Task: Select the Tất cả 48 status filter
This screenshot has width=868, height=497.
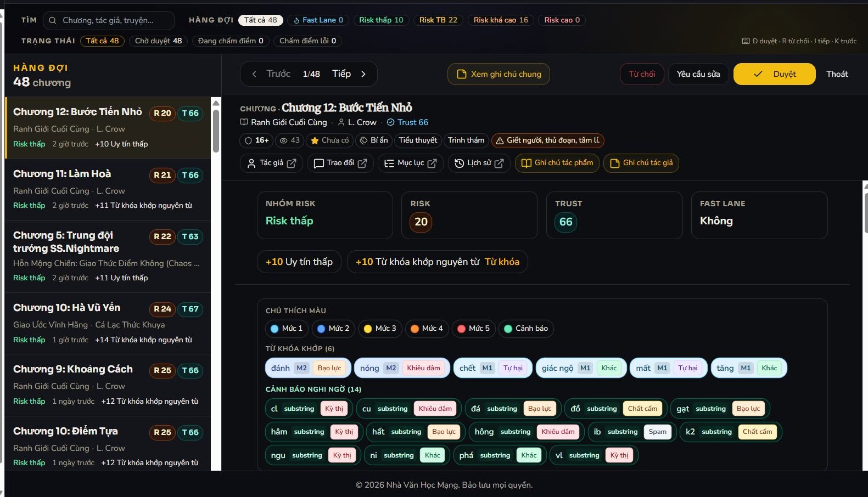Action: point(102,41)
